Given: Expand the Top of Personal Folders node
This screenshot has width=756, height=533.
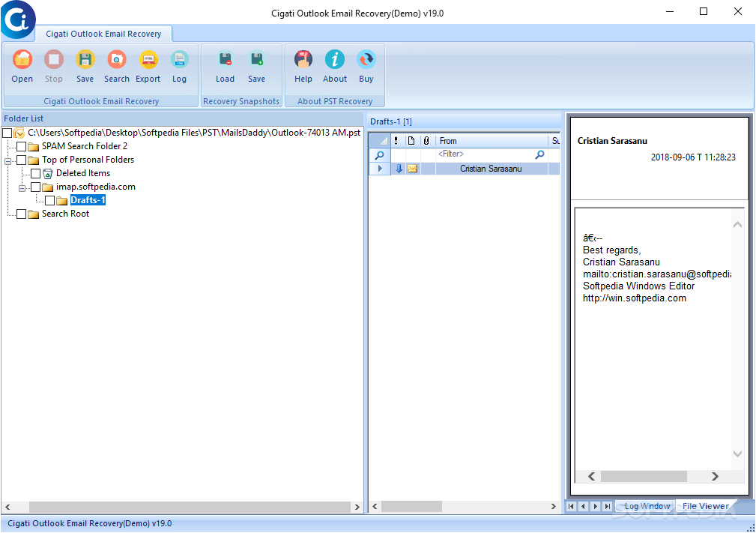Looking at the screenshot, I should click(x=7, y=160).
